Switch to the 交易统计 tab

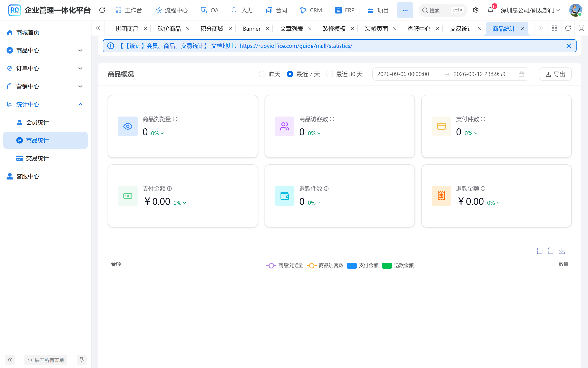(x=461, y=29)
